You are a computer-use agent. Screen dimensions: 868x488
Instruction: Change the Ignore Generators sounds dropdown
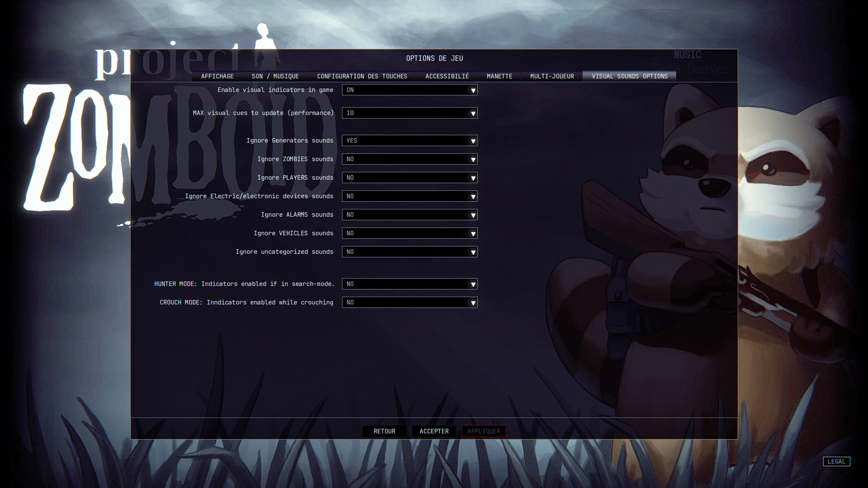pyautogui.click(x=410, y=141)
